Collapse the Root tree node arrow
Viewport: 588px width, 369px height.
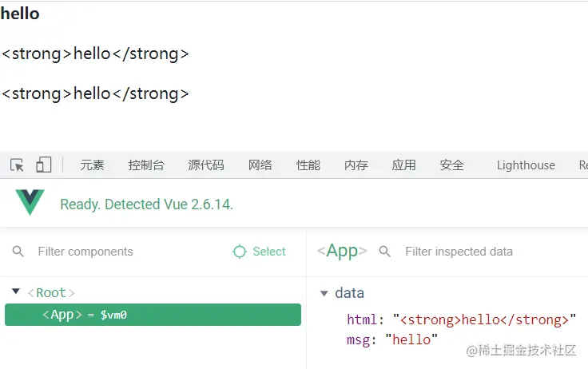point(16,292)
